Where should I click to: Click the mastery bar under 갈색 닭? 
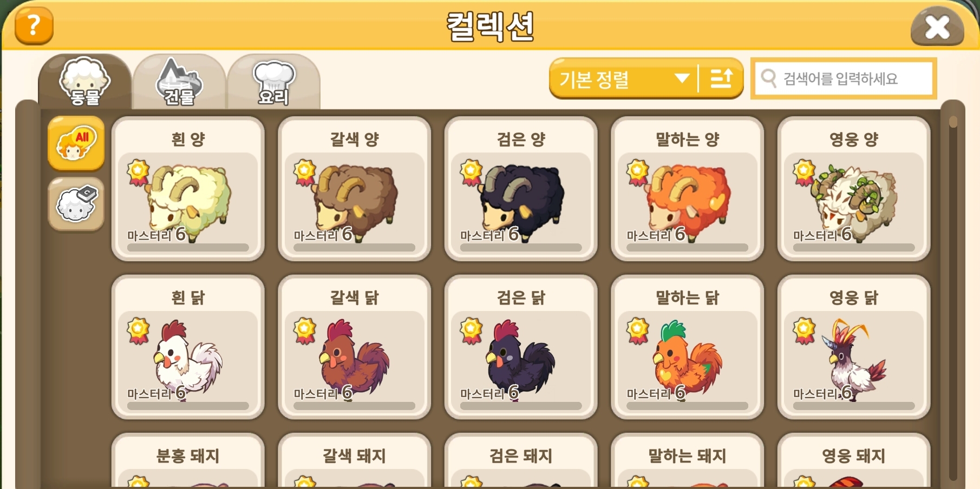coord(354,406)
